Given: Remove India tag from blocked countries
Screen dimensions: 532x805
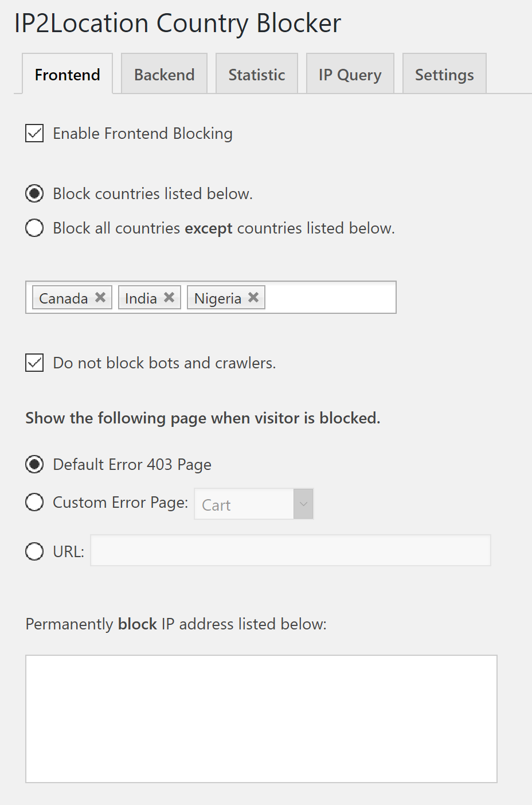Looking at the screenshot, I should [x=169, y=297].
